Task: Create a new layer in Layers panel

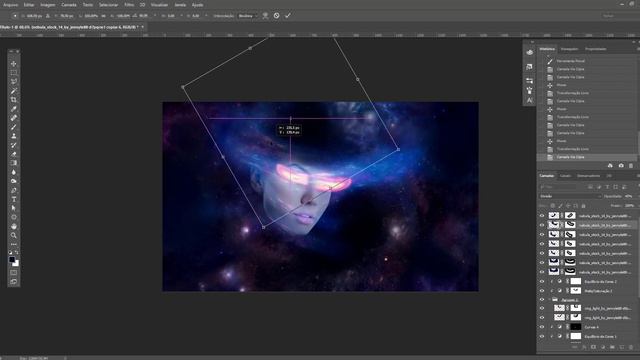Action: click(622, 347)
